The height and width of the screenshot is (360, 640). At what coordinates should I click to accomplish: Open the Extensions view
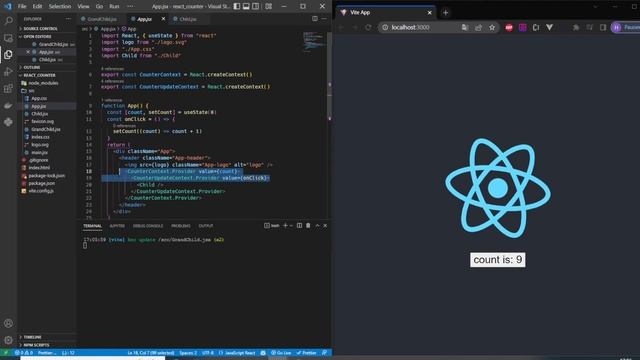(8, 89)
